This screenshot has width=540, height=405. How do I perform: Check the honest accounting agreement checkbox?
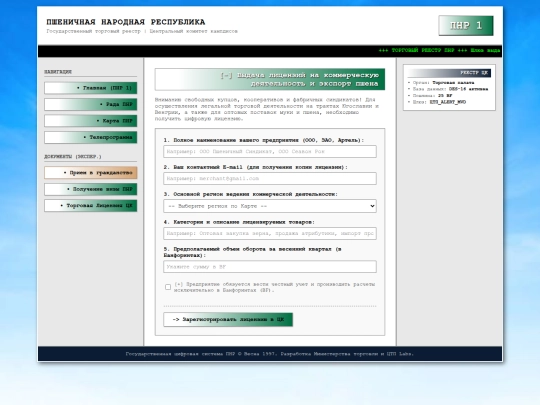point(168,287)
